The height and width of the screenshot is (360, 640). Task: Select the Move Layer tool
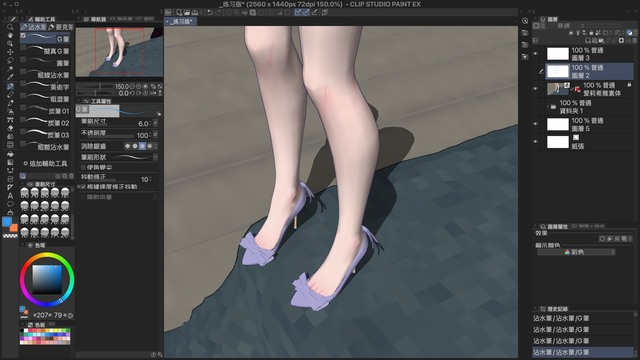click(10, 52)
